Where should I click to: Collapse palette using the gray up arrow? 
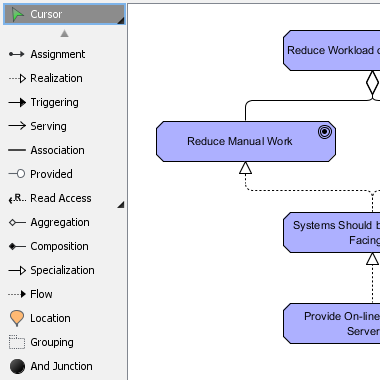pyautogui.click(x=64, y=33)
